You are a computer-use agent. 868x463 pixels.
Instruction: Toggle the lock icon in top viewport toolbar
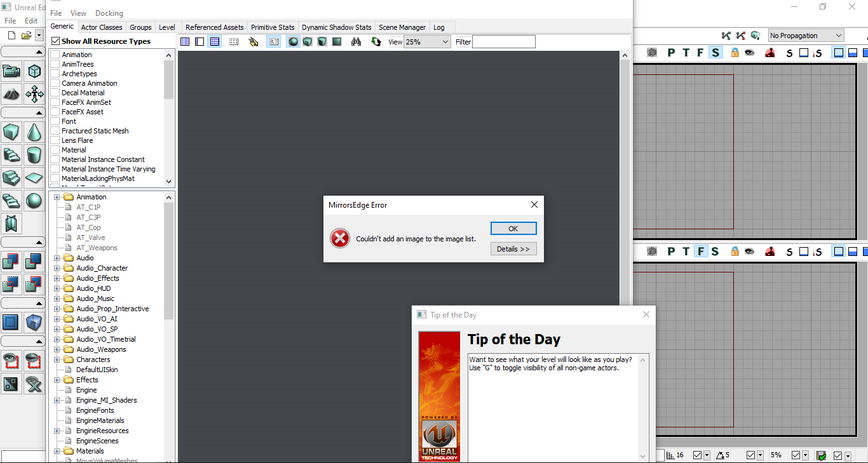[735, 53]
